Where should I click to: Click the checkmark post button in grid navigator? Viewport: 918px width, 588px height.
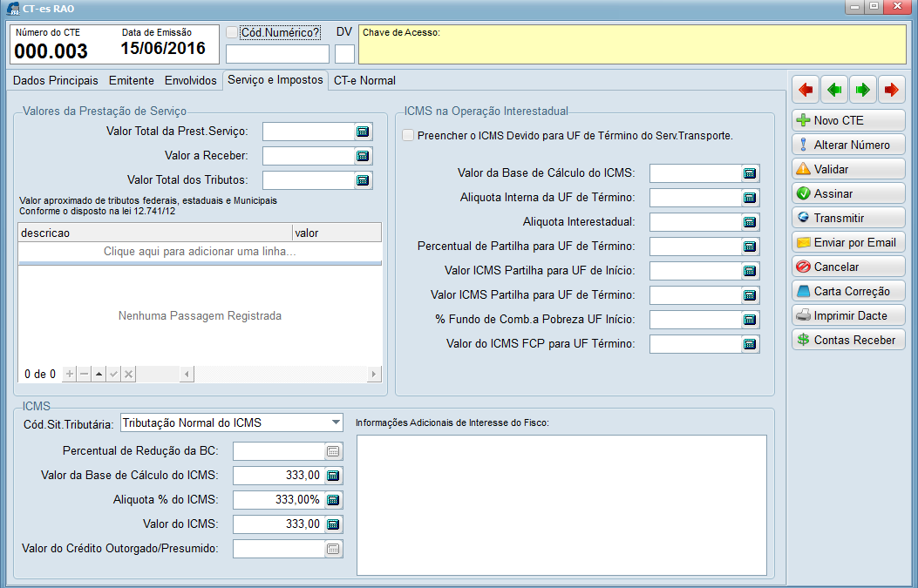pyautogui.click(x=114, y=374)
